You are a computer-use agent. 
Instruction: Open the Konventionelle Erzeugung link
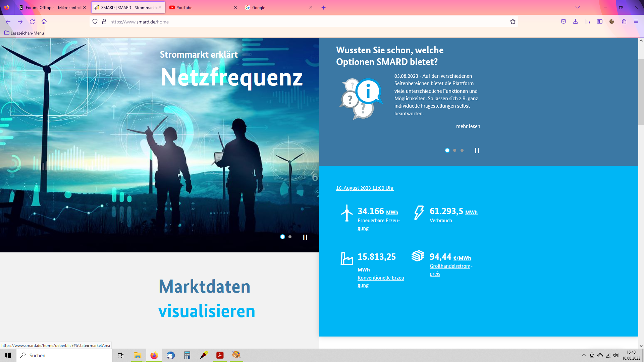(382, 282)
